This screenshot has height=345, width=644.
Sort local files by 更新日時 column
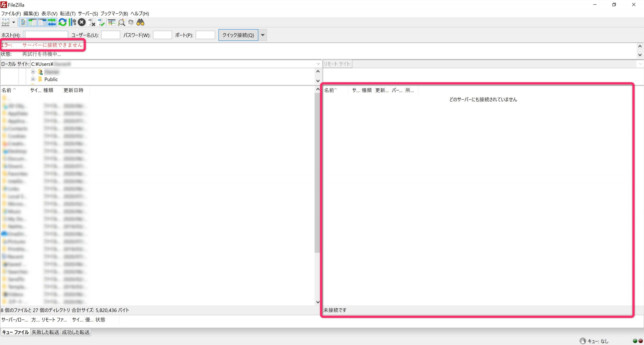tap(73, 90)
